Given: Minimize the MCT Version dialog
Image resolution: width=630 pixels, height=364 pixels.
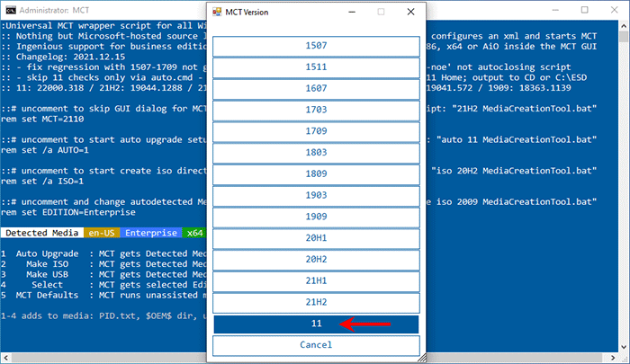Looking at the screenshot, I should click(352, 12).
